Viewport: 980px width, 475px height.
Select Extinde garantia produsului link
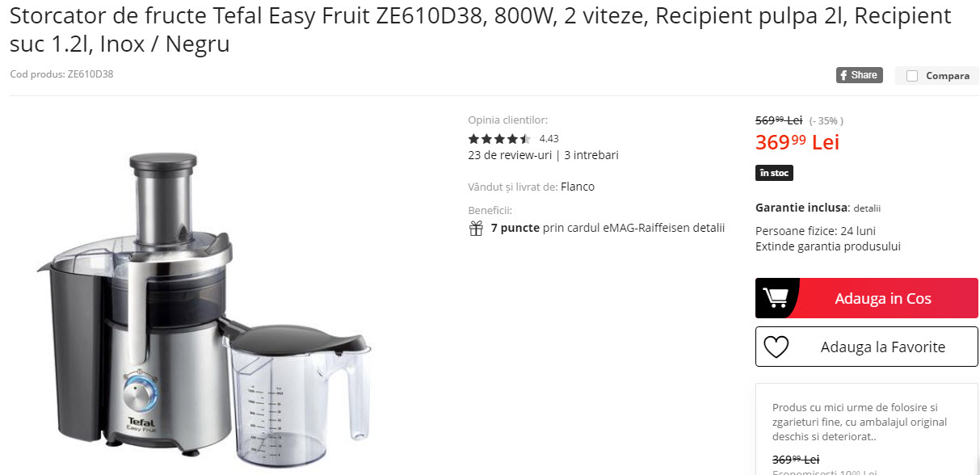point(827,246)
